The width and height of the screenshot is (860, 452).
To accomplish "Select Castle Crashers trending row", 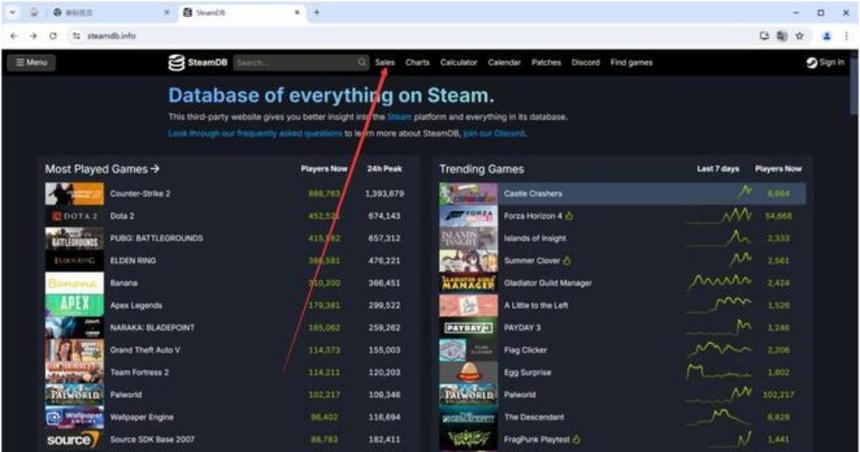I will 623,194.
